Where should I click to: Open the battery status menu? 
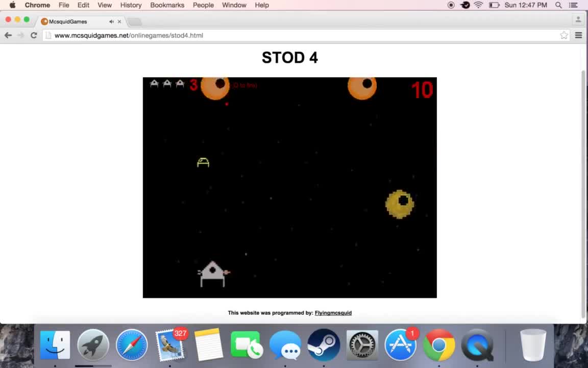(x=494, y=5)
